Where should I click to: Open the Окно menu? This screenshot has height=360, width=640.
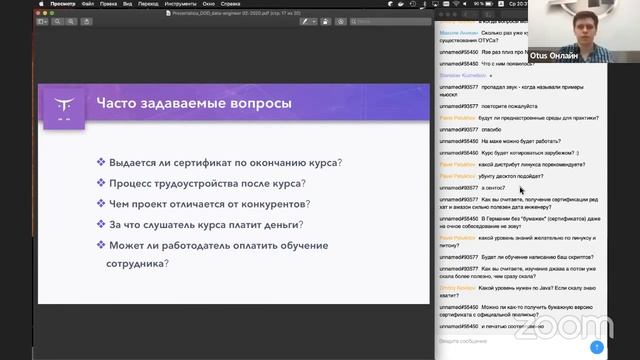209,4
